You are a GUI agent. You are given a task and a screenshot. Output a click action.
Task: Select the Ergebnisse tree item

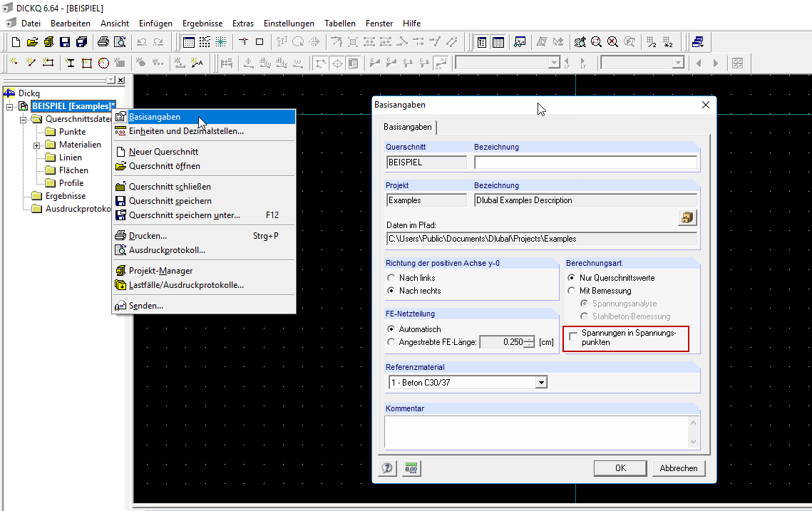(66, 196)
